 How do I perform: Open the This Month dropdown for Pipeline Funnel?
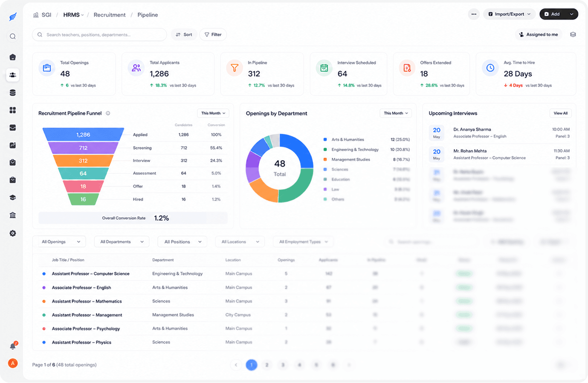pyautogui.click(x=213, y=113)
